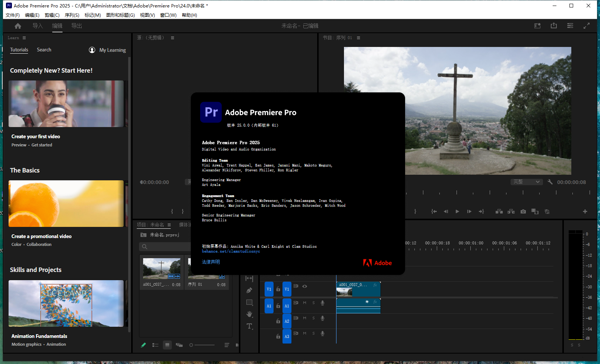Viewport: 600px width, 364px height.
Task: Toggle the V1 track output eye icon
Action: point(304,286)
